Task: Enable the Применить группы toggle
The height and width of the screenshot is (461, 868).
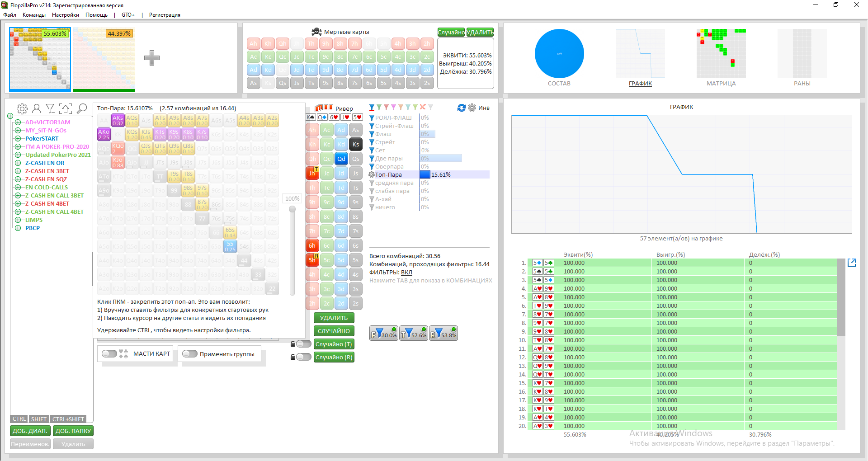Action: click(x=190, y=354)
